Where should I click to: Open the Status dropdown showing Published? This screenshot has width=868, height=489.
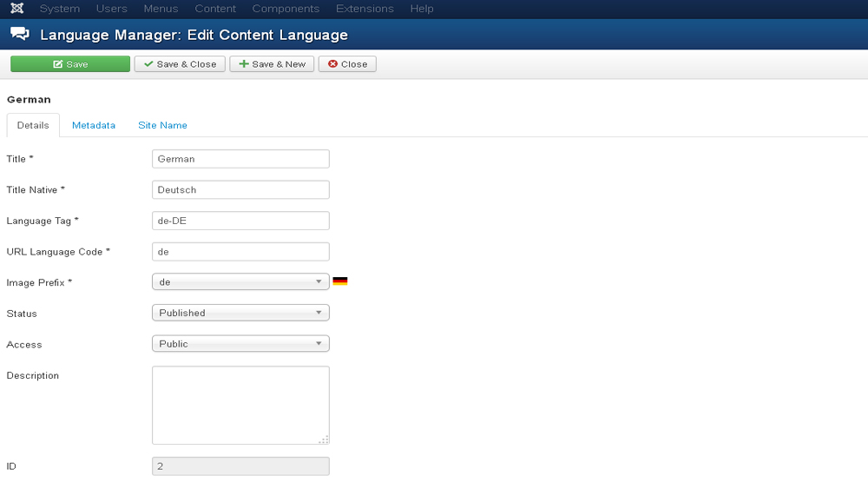point(240,313)
